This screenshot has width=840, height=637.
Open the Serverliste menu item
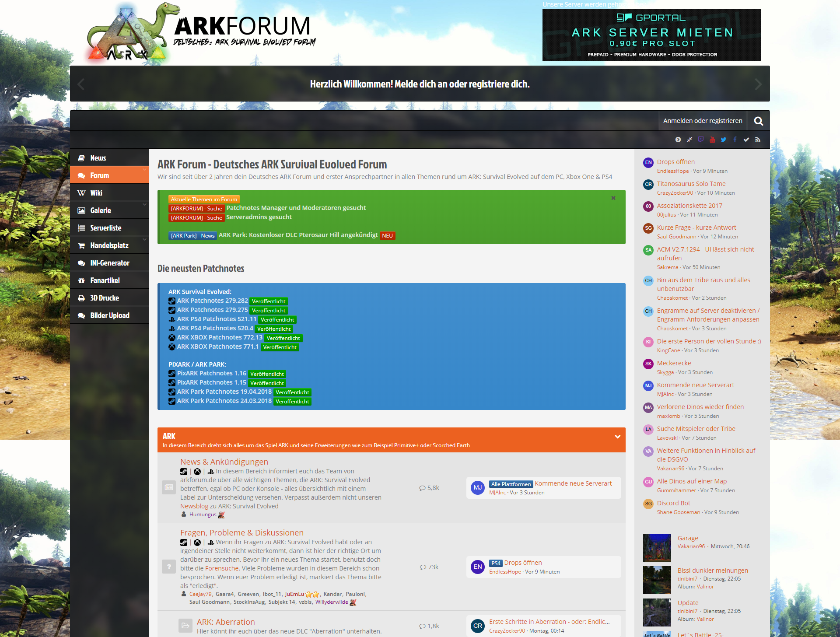click(x=109, y=228)
